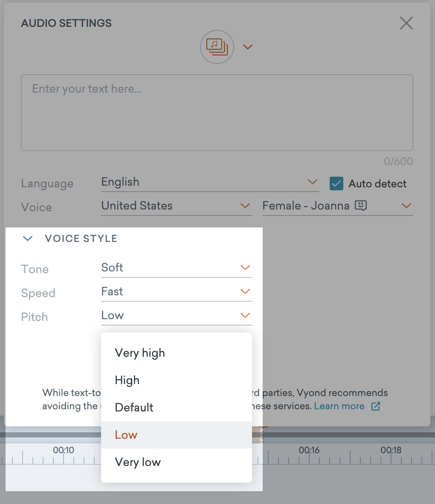Select Very high pitch option
Viewport: 435px width, 504px height.
coord(140,353)
